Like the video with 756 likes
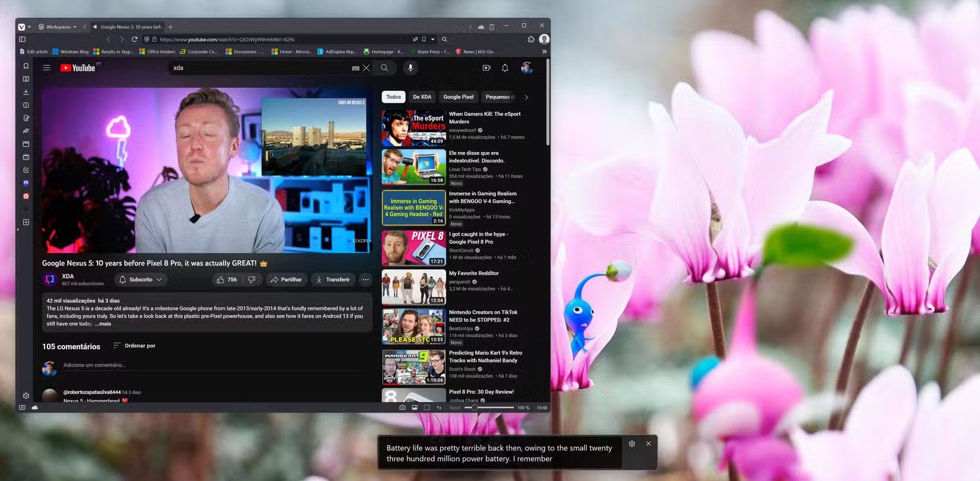 [226, 280]
